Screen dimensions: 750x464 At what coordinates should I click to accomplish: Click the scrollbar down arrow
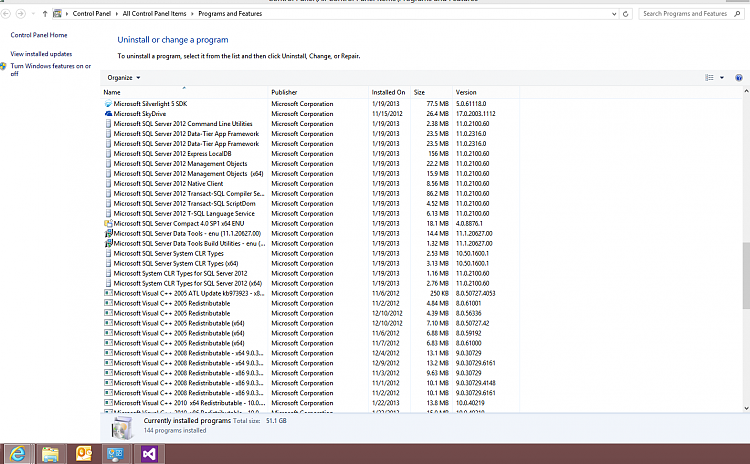(746, 408)
